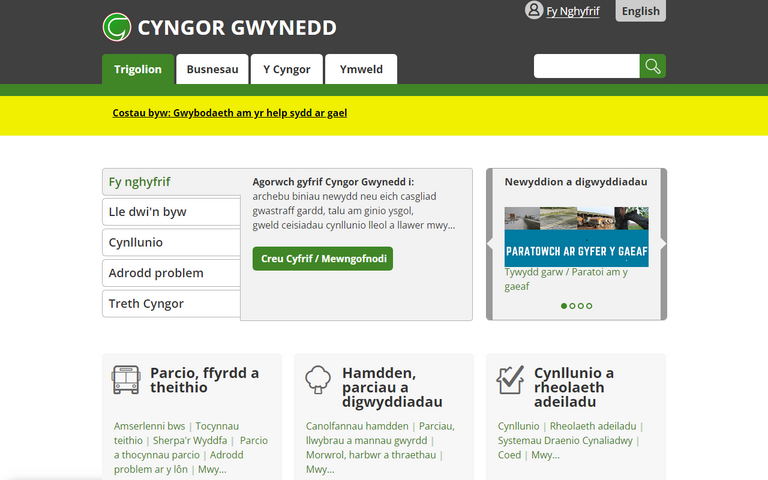
Task: Select the second carousel indicator dot
Action: (x=572, y=306)
